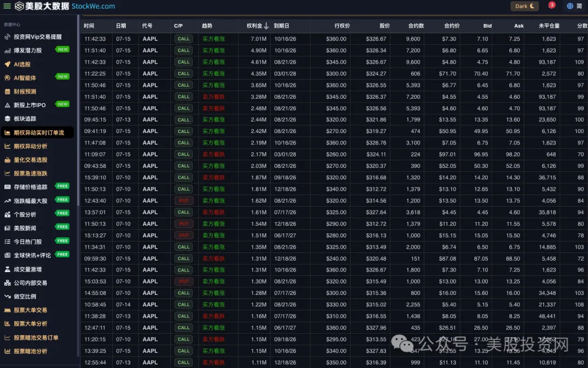Click the 美股新闻 newspaper icon
The height and width of the screenshot is (368, 588).
pos(7,228)
